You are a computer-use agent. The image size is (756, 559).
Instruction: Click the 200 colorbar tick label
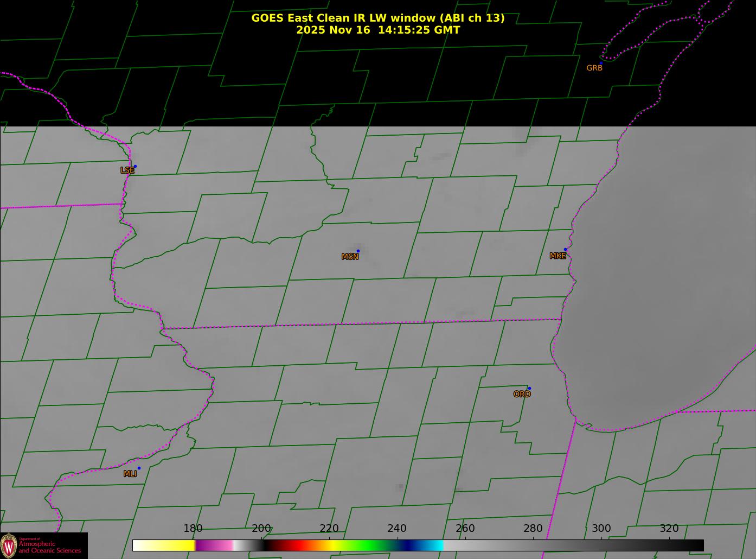[x=261, y=529]
